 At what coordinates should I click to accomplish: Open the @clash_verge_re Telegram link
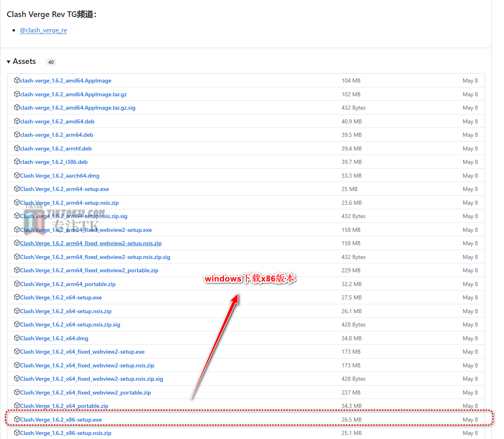(x=43, y=30)
